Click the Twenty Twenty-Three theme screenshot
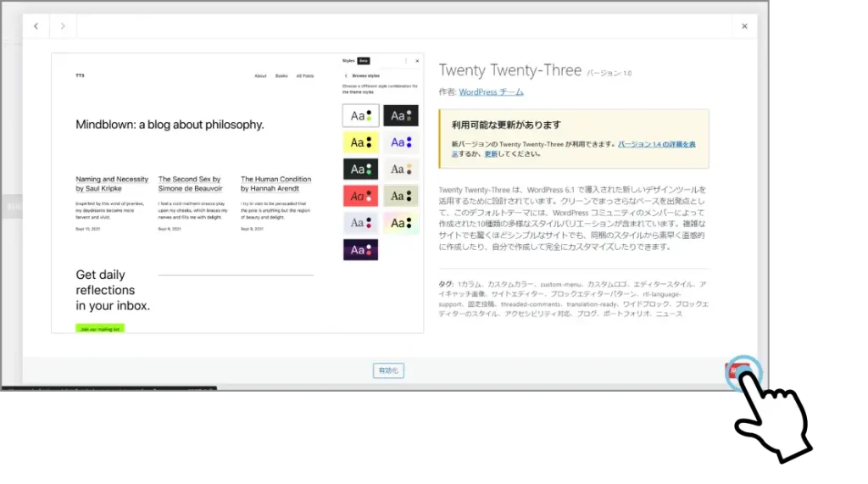 coord(237,193)
